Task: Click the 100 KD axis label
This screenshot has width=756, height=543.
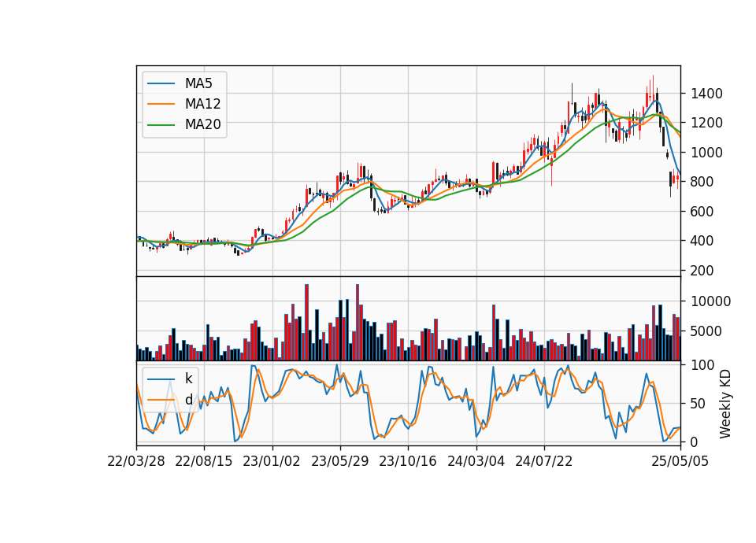Action: pos(702,365)
